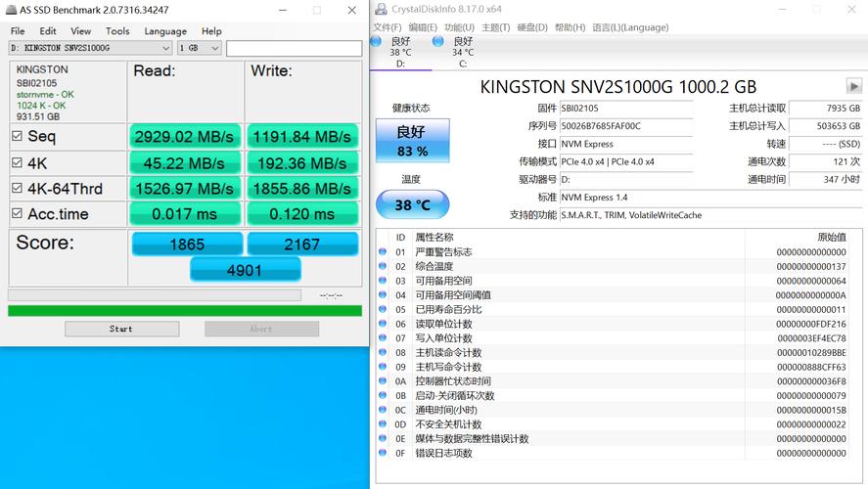868x489 pixels.
Task: Click the status orb for attribute 0B 启动-关闭循环次数
Action: click(x=383, y=395)
